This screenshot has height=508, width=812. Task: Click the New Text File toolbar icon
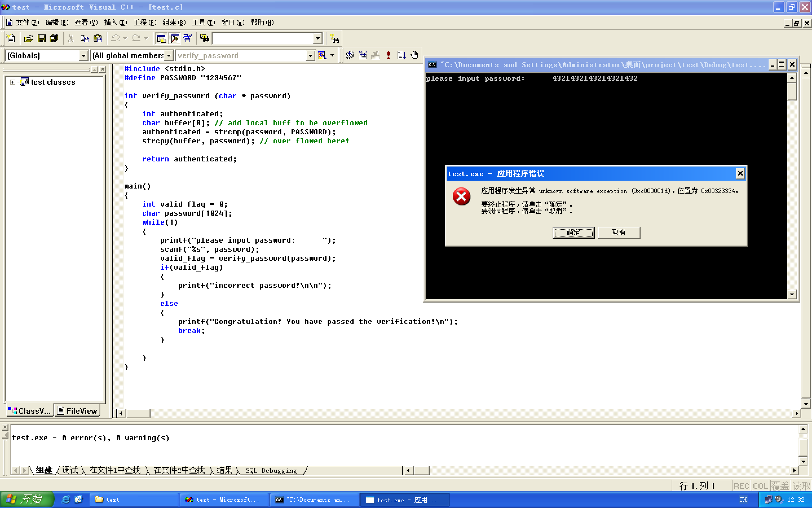[11, 38]
